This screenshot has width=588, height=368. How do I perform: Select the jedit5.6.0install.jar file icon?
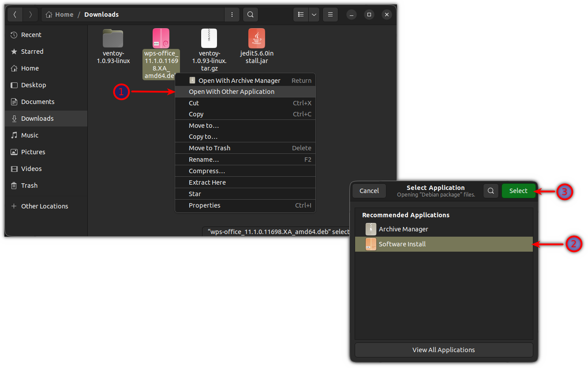pyautogui.click(x=257, y=38)
